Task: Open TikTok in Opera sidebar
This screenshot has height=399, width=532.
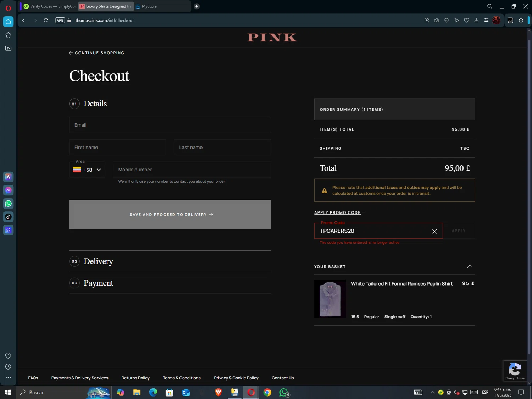Action: point(8,217)
